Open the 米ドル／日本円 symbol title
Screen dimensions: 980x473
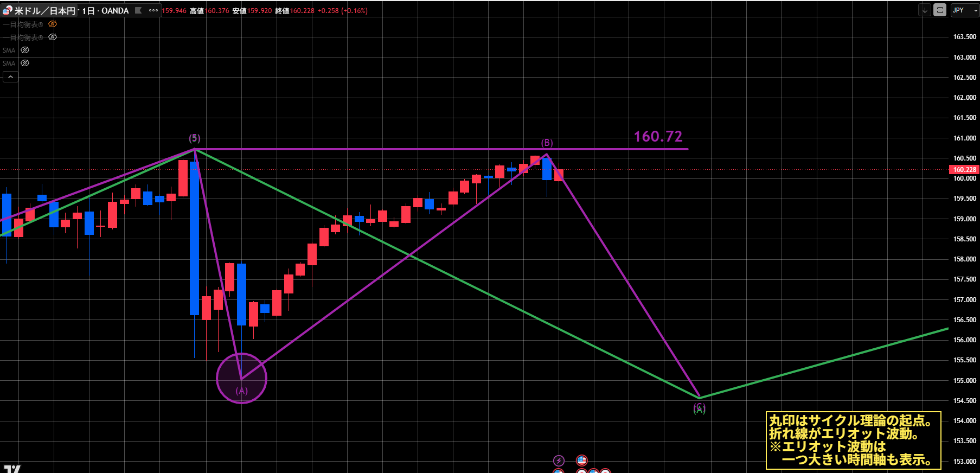(45, 11)
